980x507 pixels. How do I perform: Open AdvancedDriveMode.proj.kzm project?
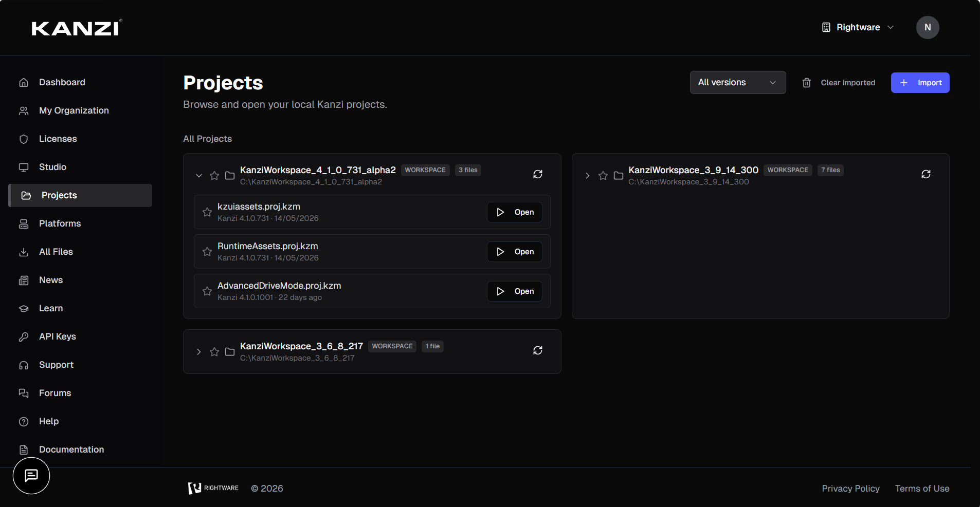515,291
